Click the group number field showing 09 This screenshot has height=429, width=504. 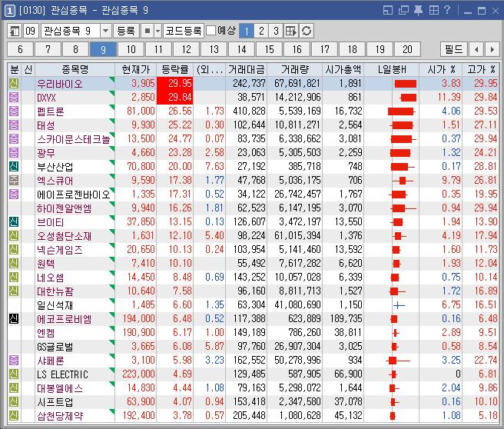[x=31, y=32]
